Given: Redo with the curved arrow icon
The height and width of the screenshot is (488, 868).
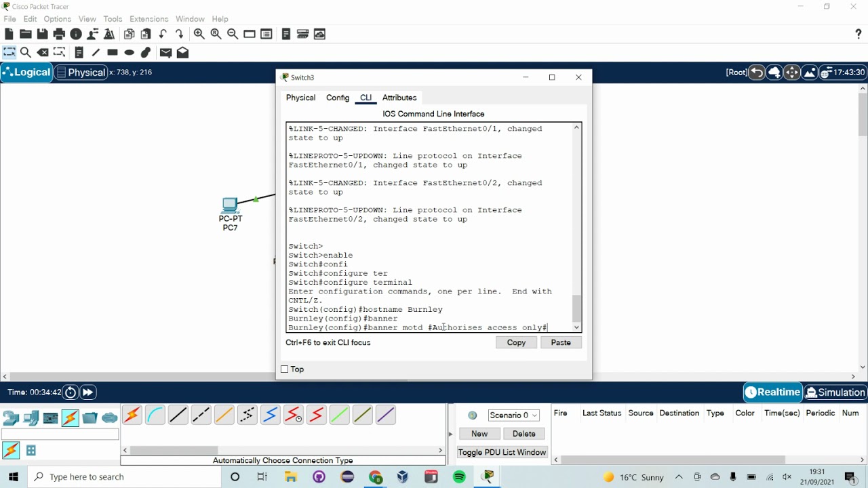Looking at the screenshot, I should coord(180,34).
